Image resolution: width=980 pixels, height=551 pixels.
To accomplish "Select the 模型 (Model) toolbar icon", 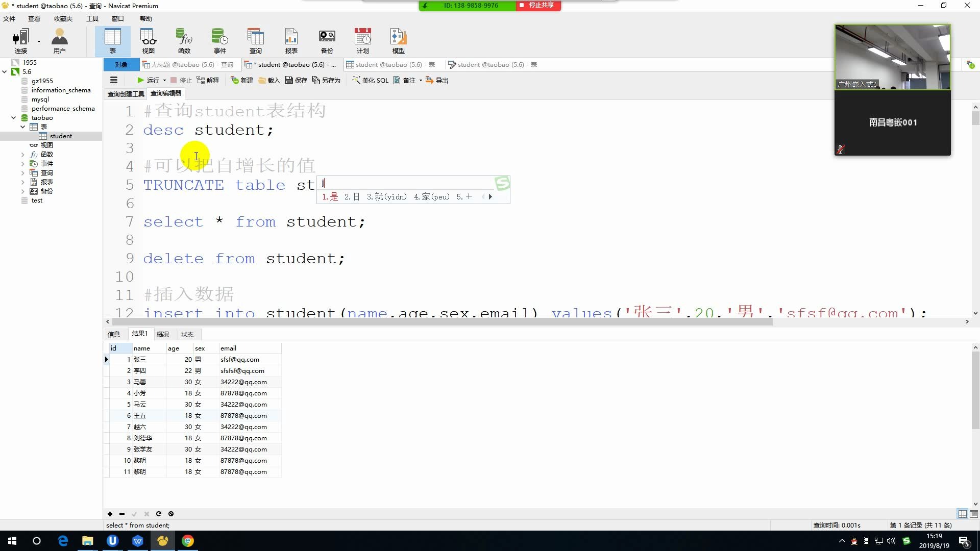I will coord(398,40).
